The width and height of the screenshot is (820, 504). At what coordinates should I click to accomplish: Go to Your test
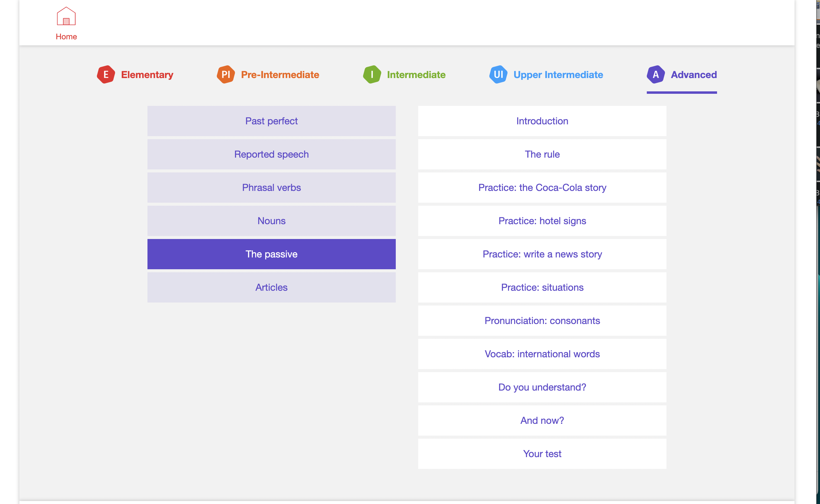[x=542, y=454]
